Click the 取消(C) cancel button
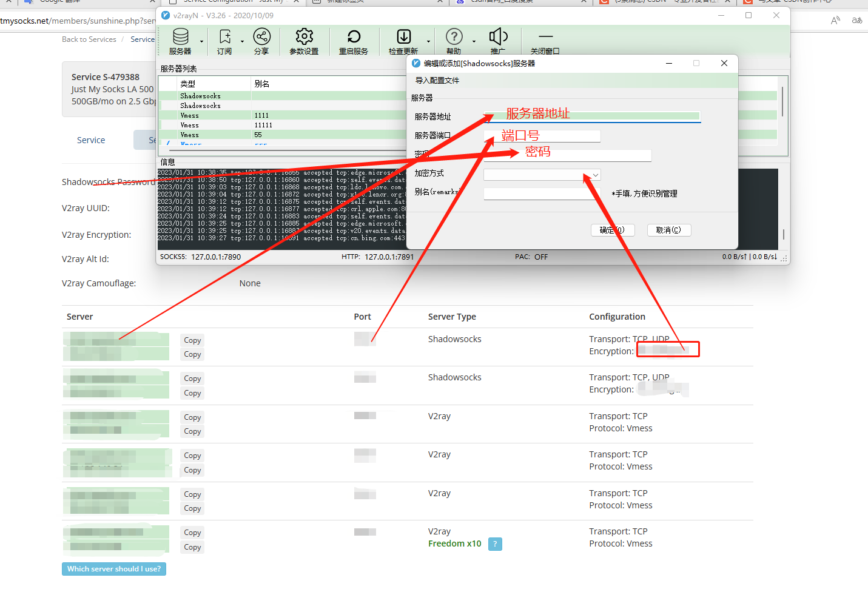This screenshot has height=589, width=868. click(668, 230)
